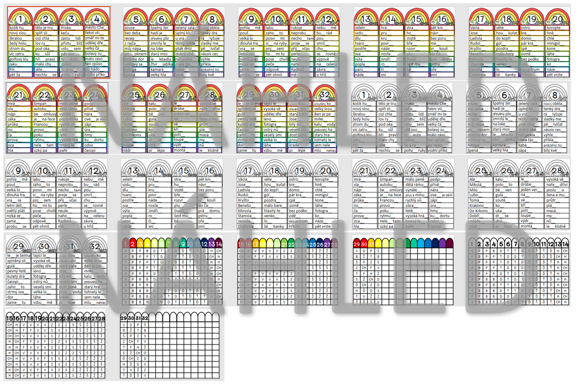Click "cizí chla" on black-and-white card 2
The width and height of the screenshot is (588, 386).
[x=386, y=114]
